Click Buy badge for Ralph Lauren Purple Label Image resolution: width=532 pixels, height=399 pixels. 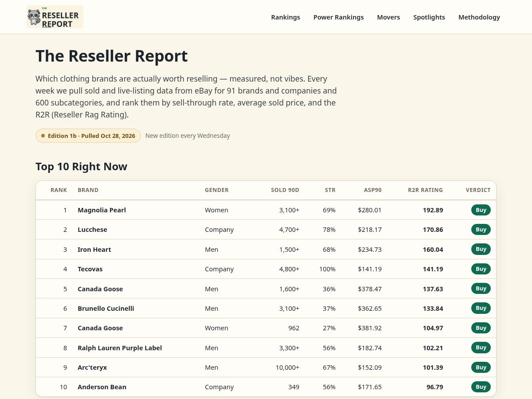pyautogui.click(x=481, y=348)
